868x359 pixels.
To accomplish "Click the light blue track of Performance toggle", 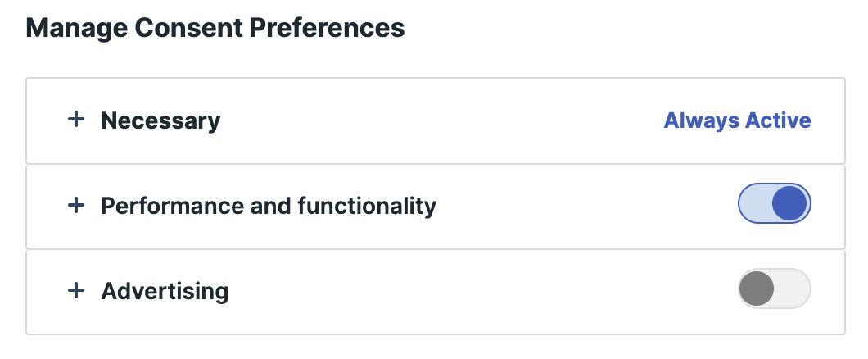I will [755, 204].
